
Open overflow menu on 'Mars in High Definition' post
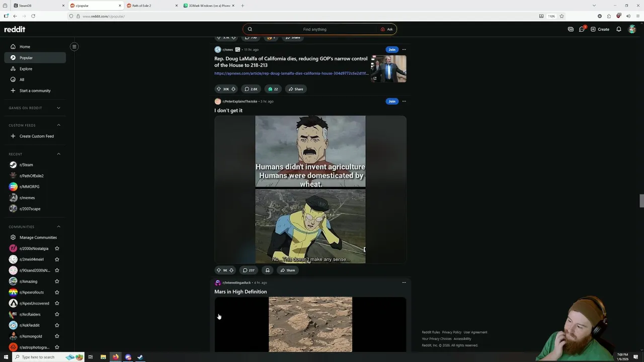pyautogui.click(x=404, y=283)
